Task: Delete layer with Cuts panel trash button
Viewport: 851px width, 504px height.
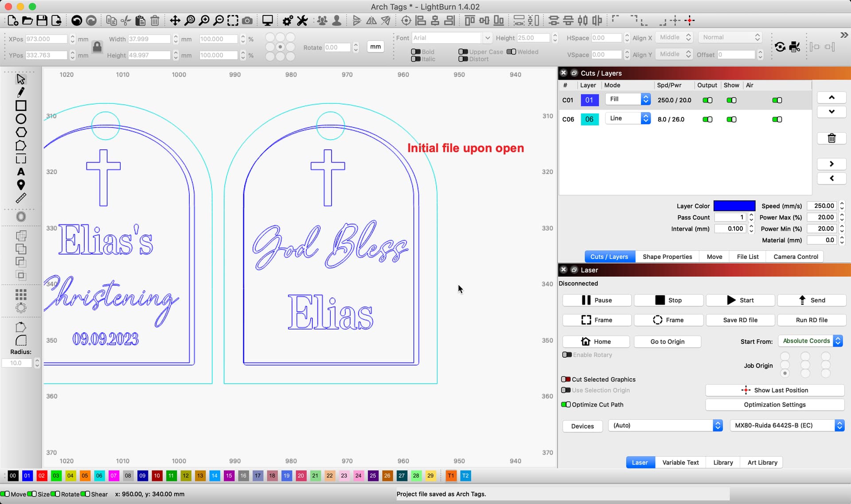Action: click(831, 138)
